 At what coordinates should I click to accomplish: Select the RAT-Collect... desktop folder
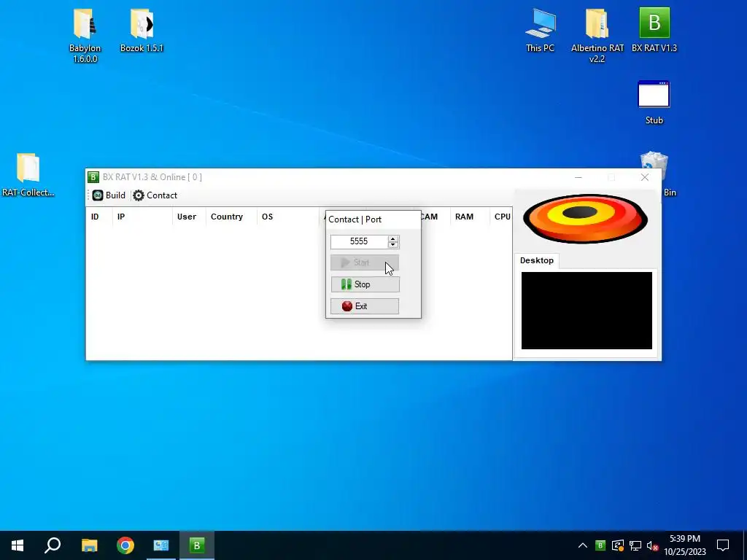[28, 175]
